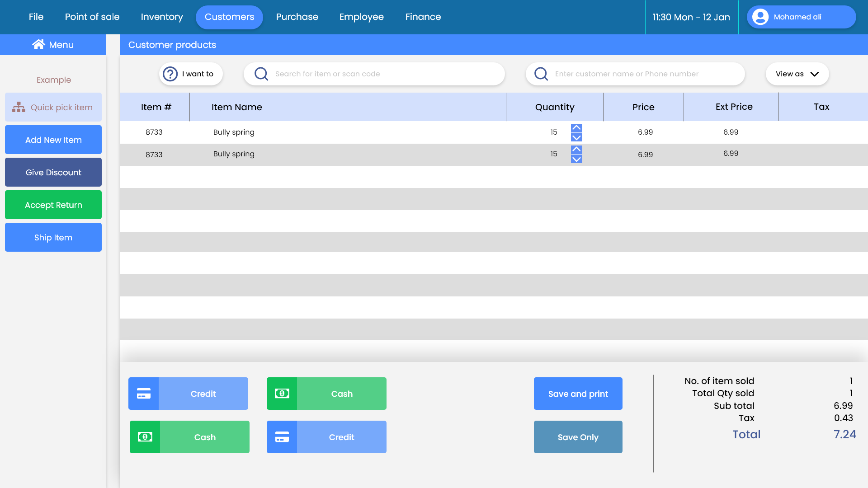Screen dimensions: 868x488
Task: Open the Point of sale menu
Action: click(92, 17)
